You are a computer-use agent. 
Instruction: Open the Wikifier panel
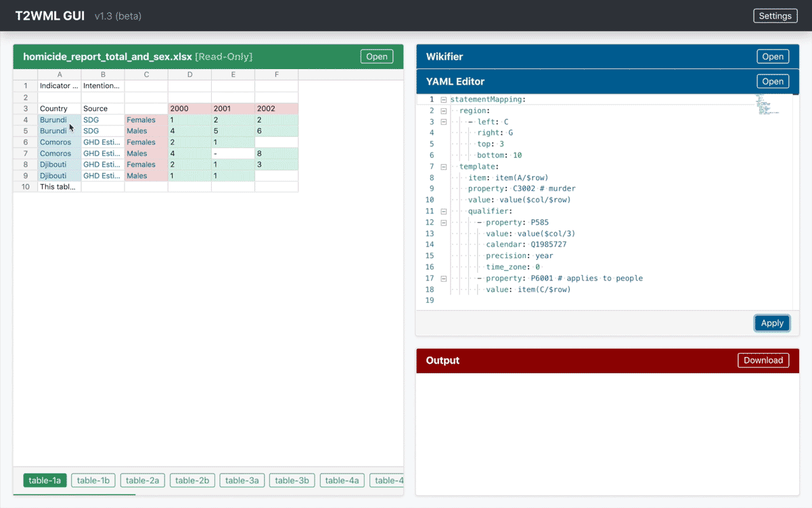tap(773, 57)
